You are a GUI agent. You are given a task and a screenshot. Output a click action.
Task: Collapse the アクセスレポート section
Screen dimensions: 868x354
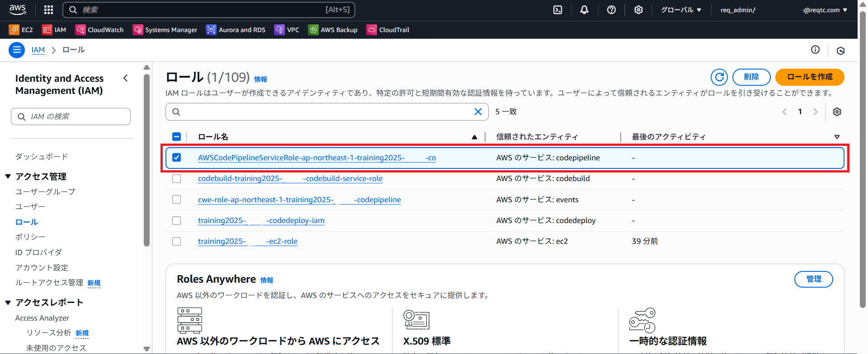point(8,303)
